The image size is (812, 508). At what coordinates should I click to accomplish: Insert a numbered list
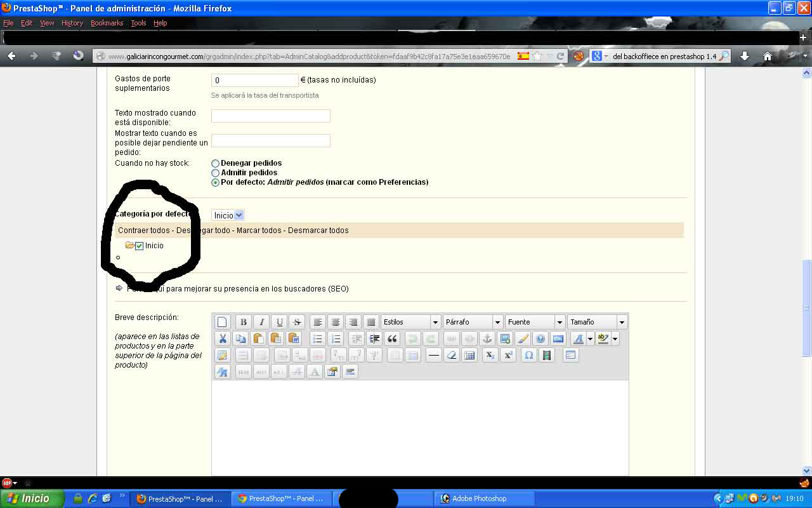coord(336,338)
